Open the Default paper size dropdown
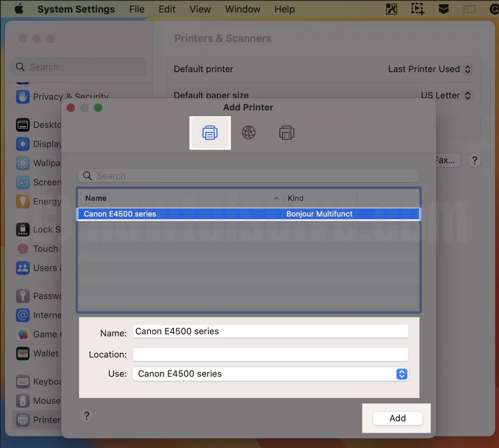The height and width of the screenshot is (448, 499). click(446, 96)
